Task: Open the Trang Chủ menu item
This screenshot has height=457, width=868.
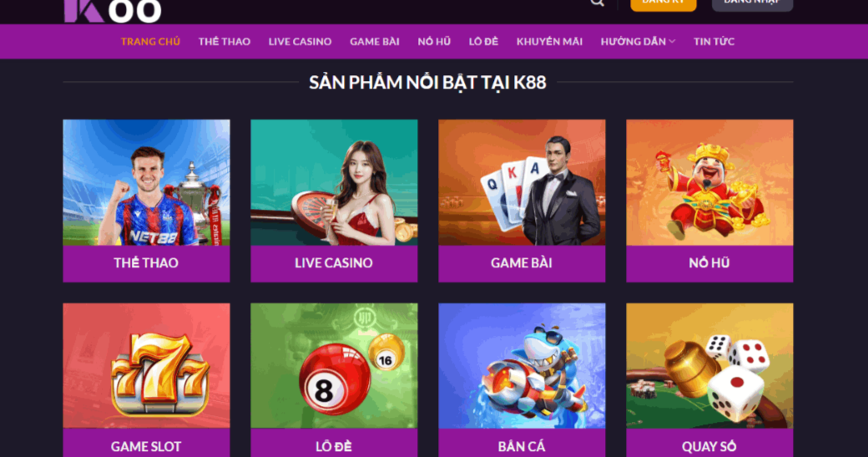Action: pos(150,42)
